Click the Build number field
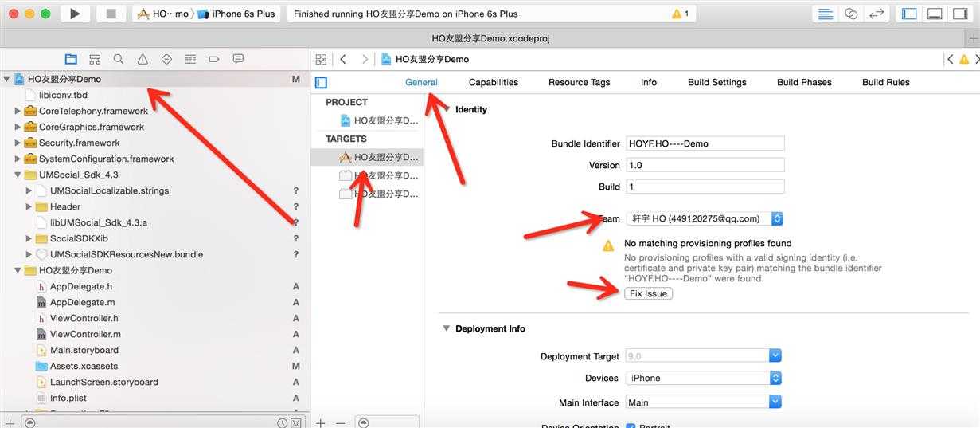980x428 pixels. click(x=705, y=187)
